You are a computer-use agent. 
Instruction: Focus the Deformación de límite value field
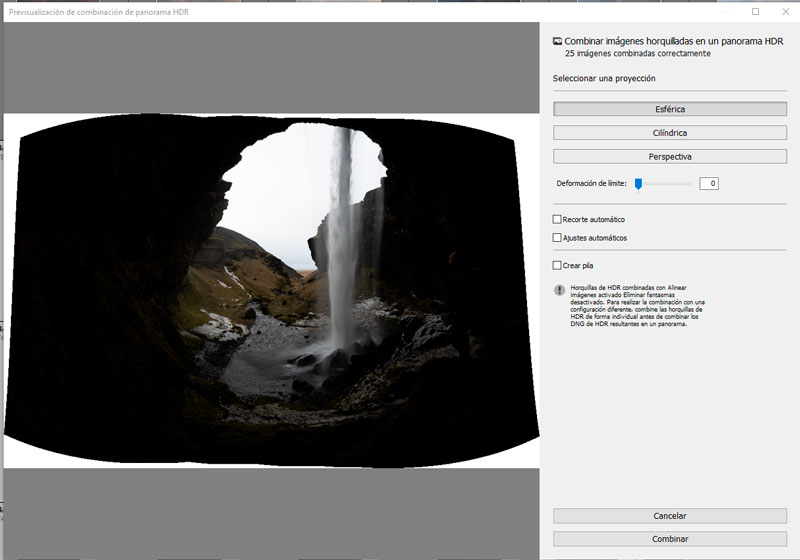pos(708,184)
